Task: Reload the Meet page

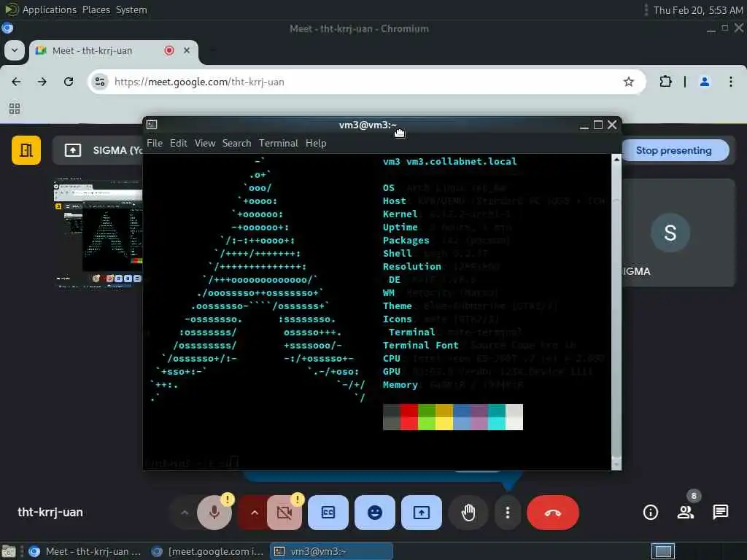Action: [69, 82]
